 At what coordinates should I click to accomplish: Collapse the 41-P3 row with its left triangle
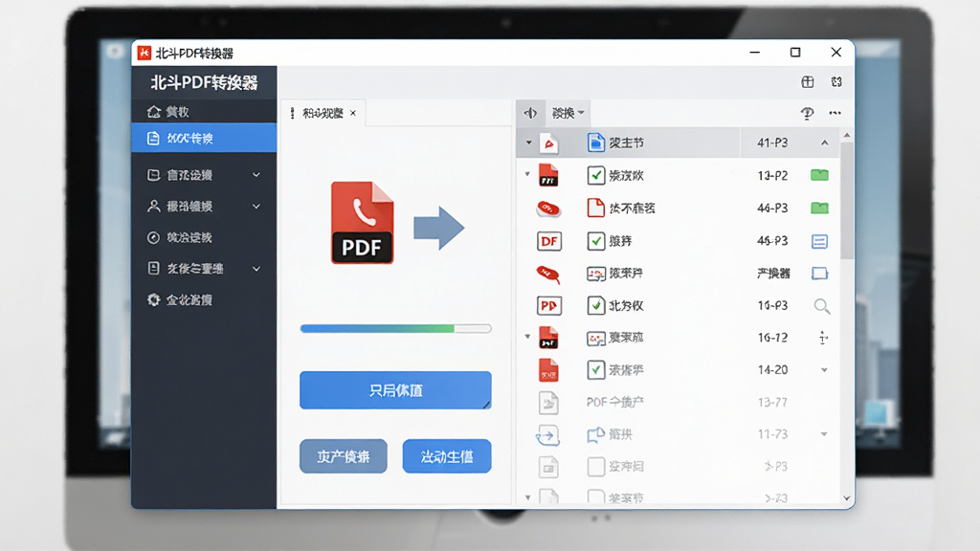(x=528, y=143)
